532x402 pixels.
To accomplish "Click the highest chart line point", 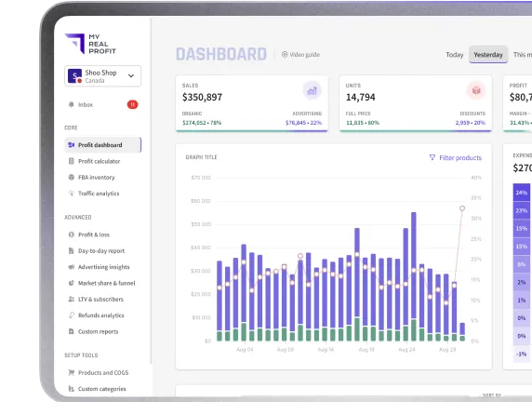I will pyautogui.click(x=462, y=208).
